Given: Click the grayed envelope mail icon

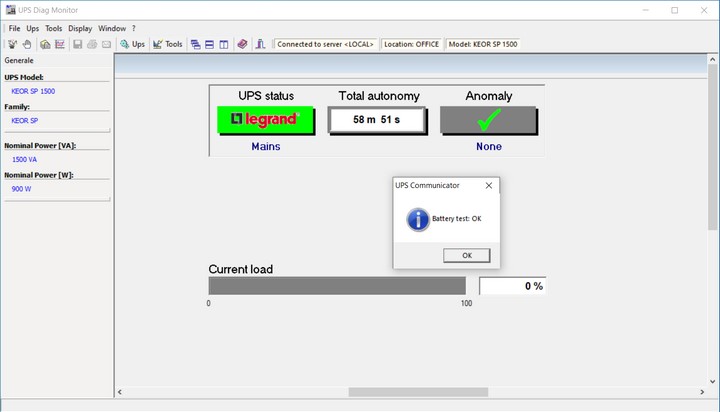Looking at the screenshot, I should point(107,44).
